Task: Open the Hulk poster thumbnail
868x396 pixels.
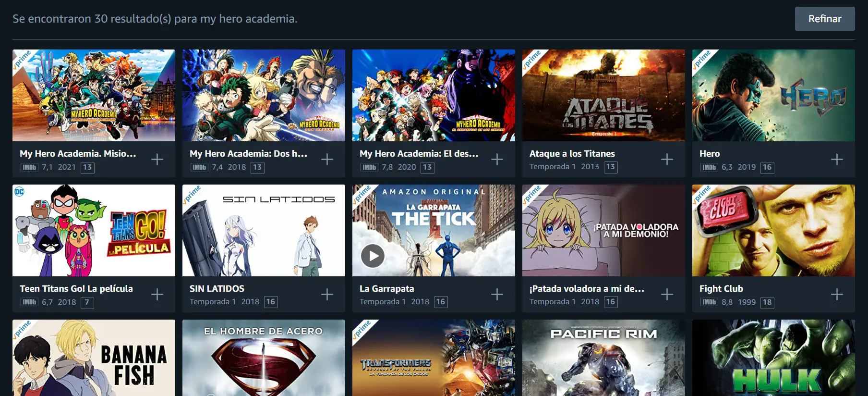Action: click(x=773, y=358)
